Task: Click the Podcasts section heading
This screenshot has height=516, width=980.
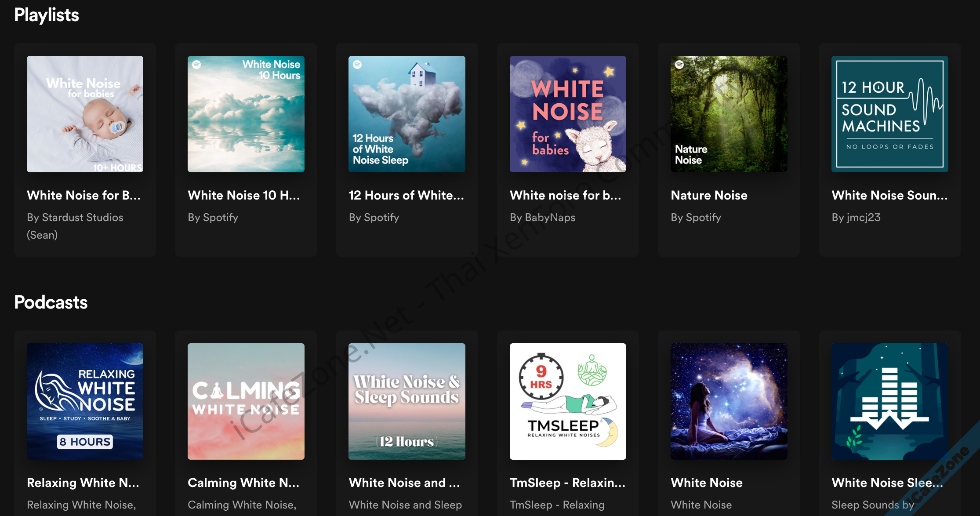Action: pos(51,302)
